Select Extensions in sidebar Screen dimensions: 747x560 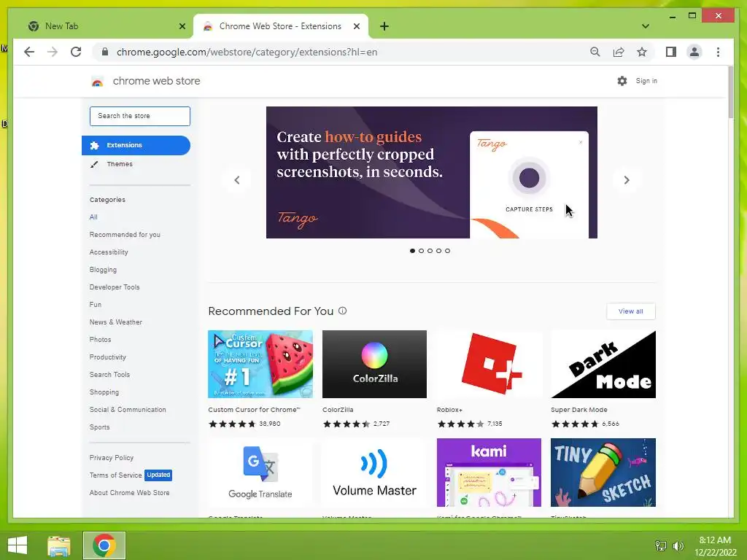[x=136, y=145]
